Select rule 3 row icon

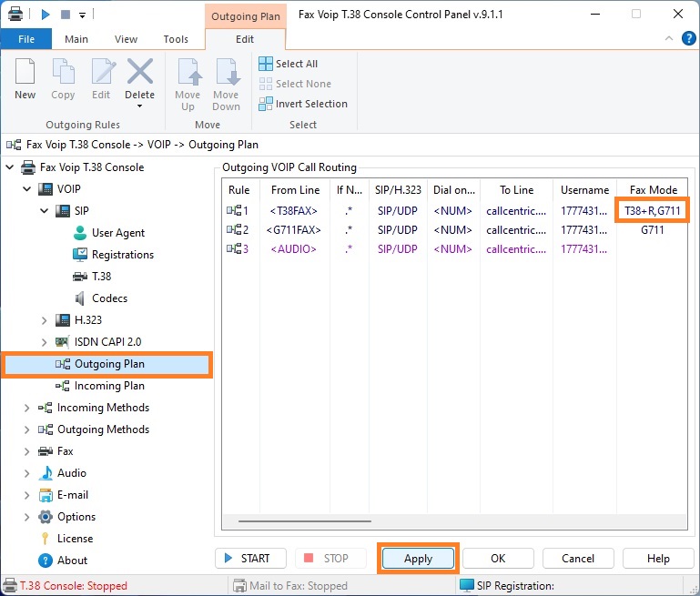[233, 249]
